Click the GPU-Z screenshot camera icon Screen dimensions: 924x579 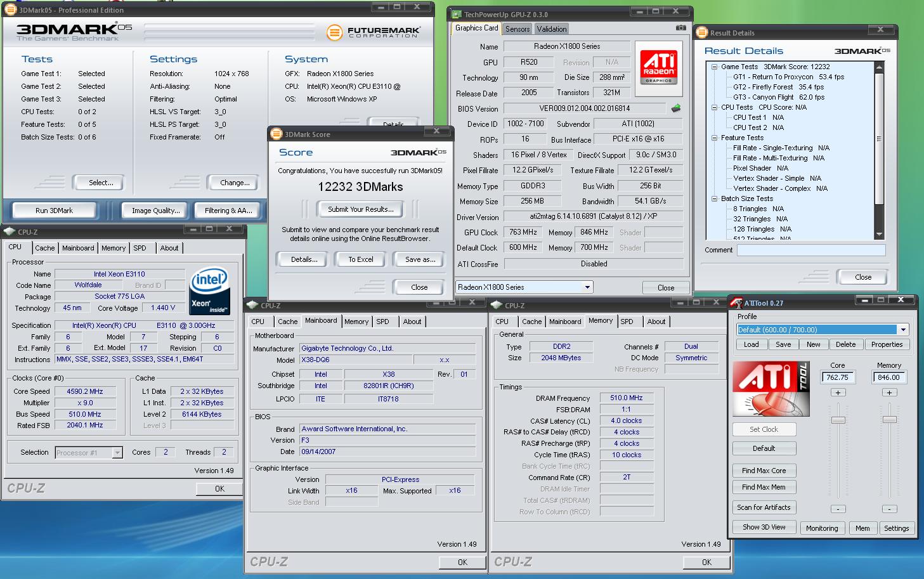pyautogui.click(x=680, y=28)
